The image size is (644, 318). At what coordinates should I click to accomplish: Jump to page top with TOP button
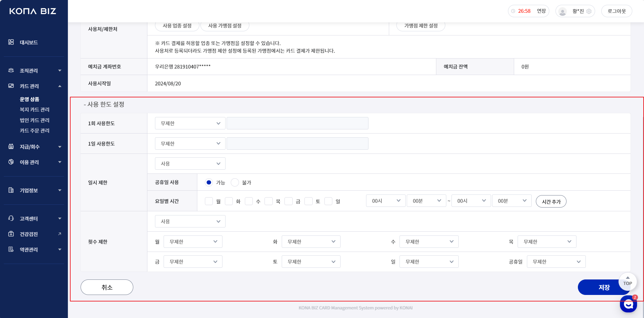(x=627, y=282)
